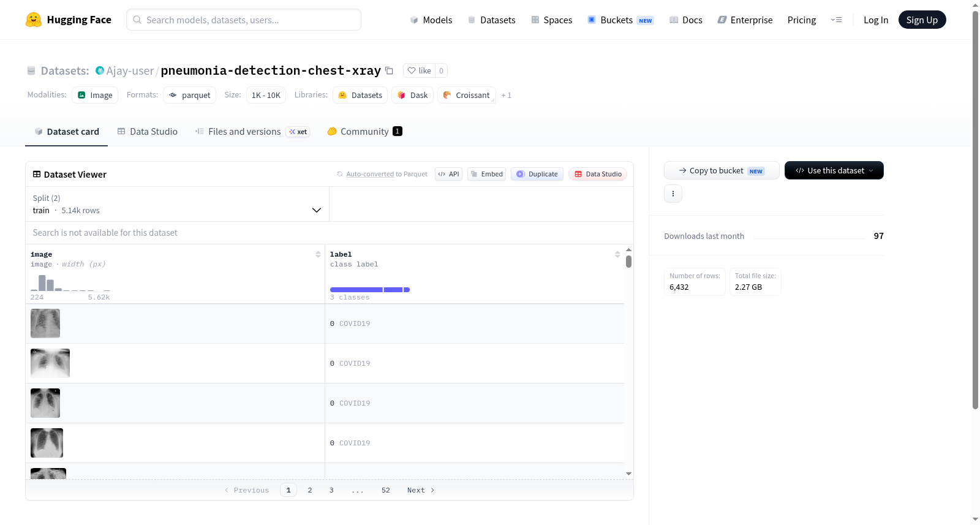This screenshot has width=980, height=525.
Task: Click the like count number
Action: pos(441,70)
